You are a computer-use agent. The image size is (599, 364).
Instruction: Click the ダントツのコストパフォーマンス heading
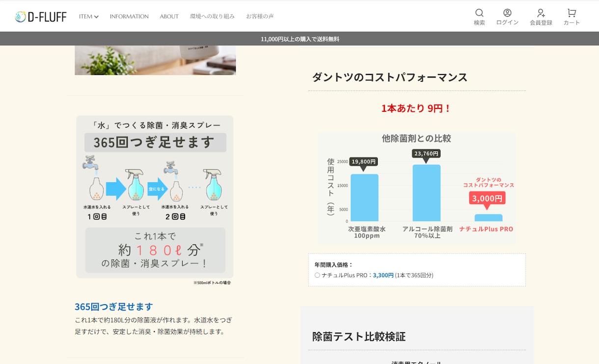390,77
